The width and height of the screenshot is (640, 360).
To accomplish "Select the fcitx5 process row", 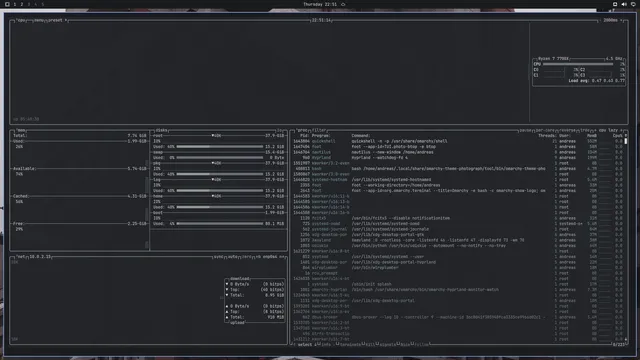I will pyautogui.click(x=457, y=218).
